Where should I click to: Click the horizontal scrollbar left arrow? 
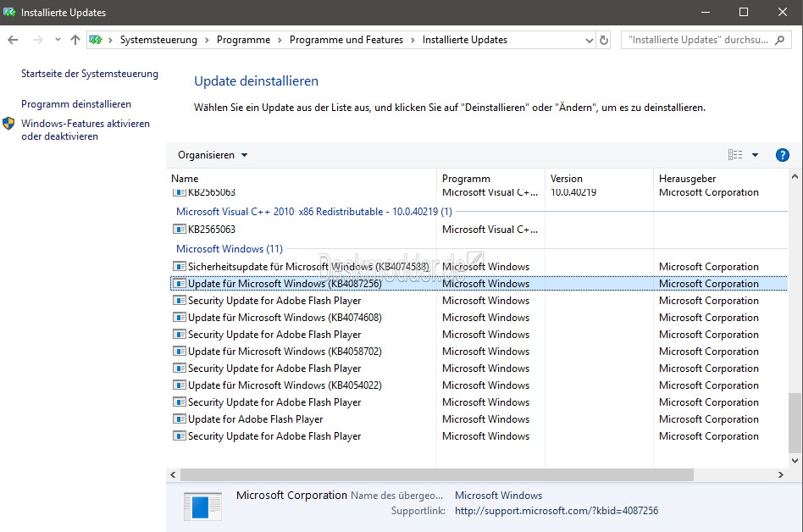pos(173,475)
